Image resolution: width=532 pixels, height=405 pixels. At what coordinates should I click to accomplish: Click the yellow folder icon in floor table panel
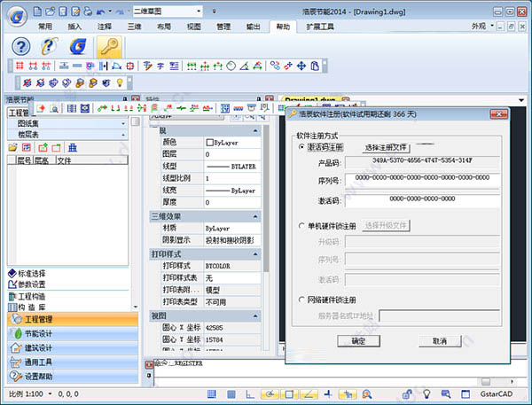click(x=13, y=147)
